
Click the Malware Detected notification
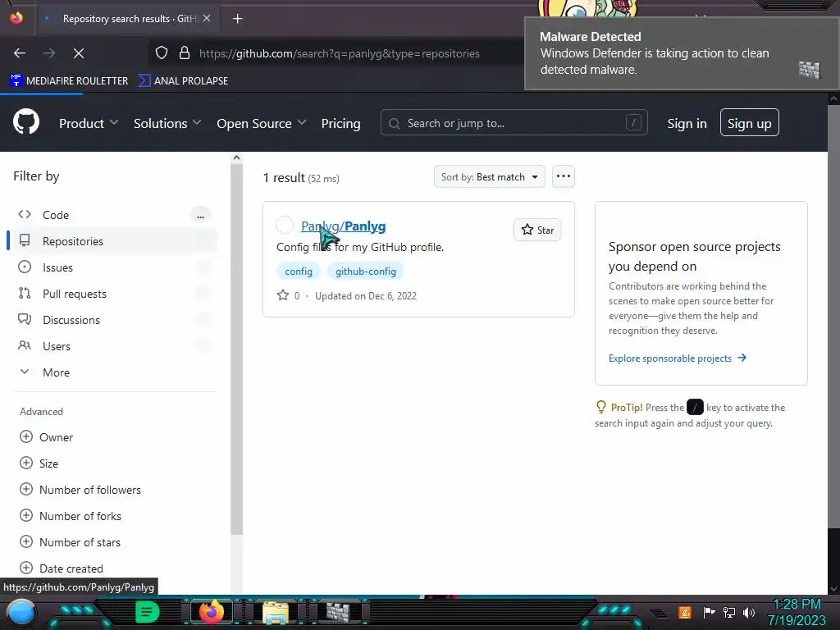681,53
